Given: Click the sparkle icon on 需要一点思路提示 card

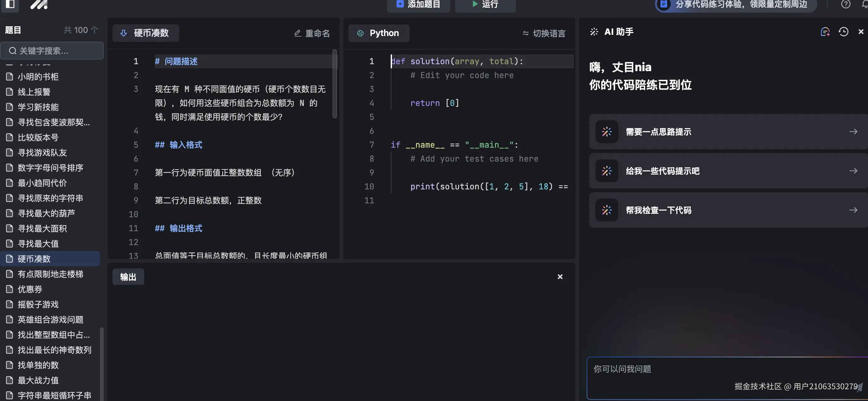Looking at the screenshot, I should pyautogui.click(x=607, y=132).
